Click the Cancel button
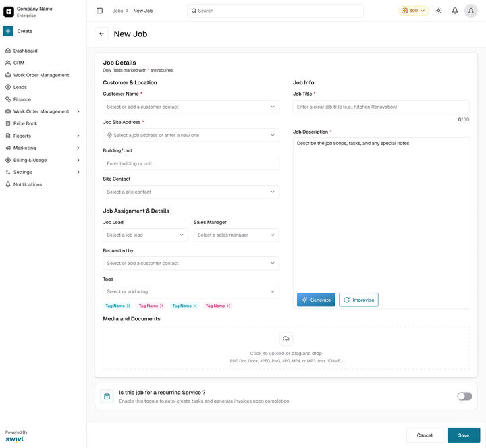Viewport: 486px width, 448px height. [425, 435]
